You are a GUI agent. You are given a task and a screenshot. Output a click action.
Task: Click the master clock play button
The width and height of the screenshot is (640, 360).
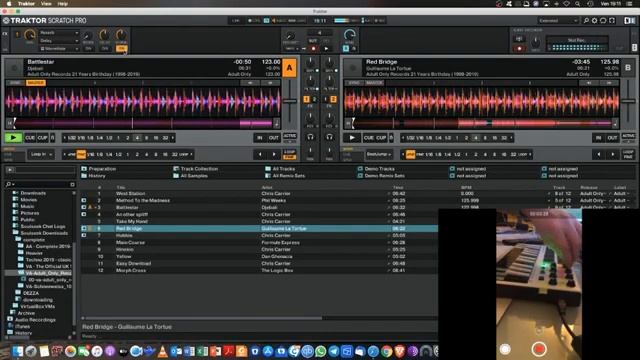326,49
